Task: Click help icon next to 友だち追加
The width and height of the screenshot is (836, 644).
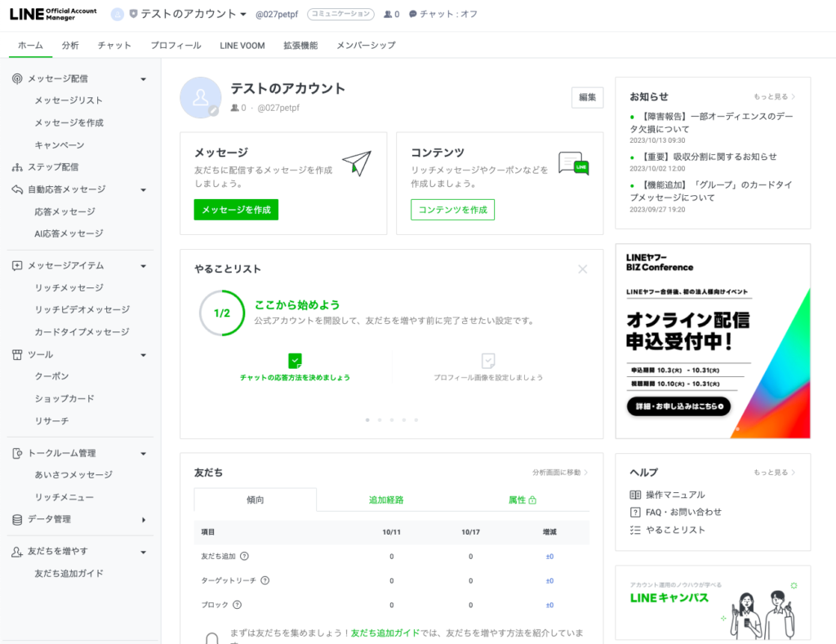Action: pos(244,556)
